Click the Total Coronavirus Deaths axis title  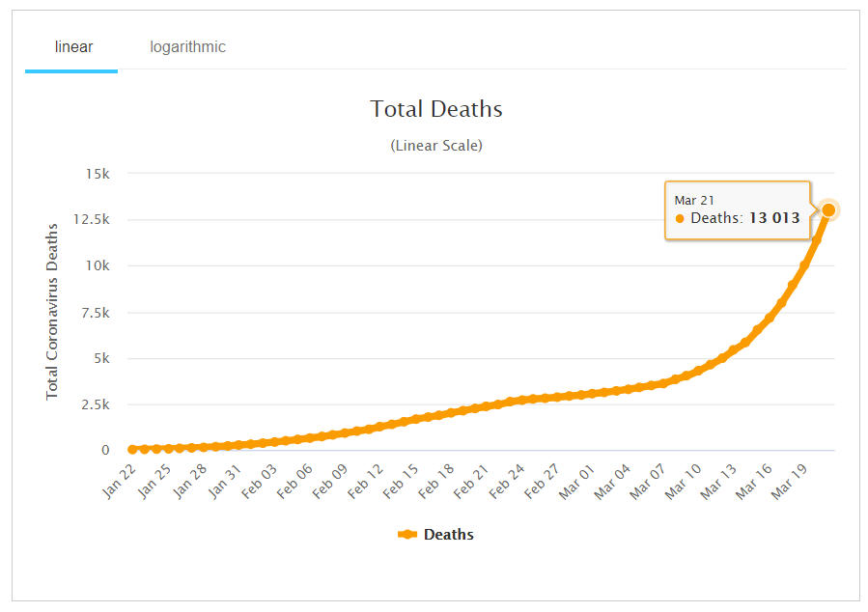click(52, 311)
